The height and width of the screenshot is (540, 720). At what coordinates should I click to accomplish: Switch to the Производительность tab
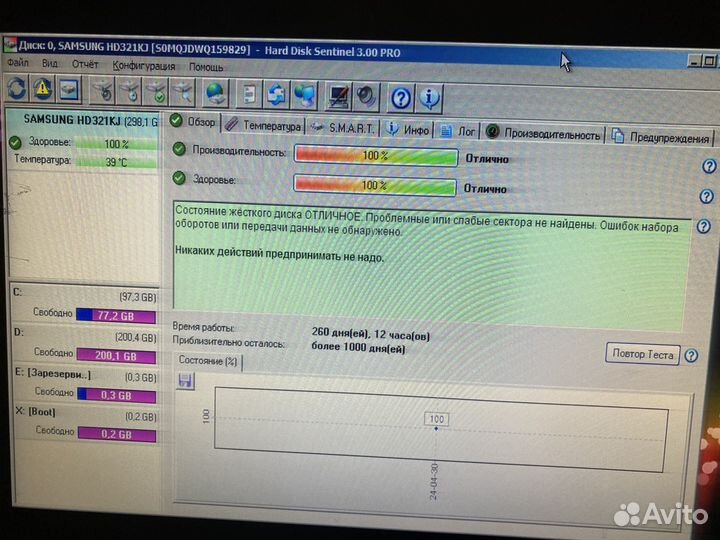tap(543, 134)
